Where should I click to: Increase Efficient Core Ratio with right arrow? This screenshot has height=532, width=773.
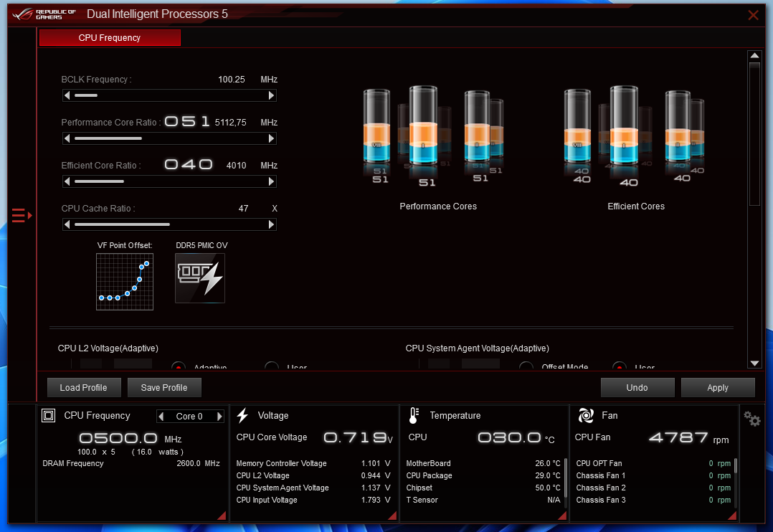pos(271,181)
